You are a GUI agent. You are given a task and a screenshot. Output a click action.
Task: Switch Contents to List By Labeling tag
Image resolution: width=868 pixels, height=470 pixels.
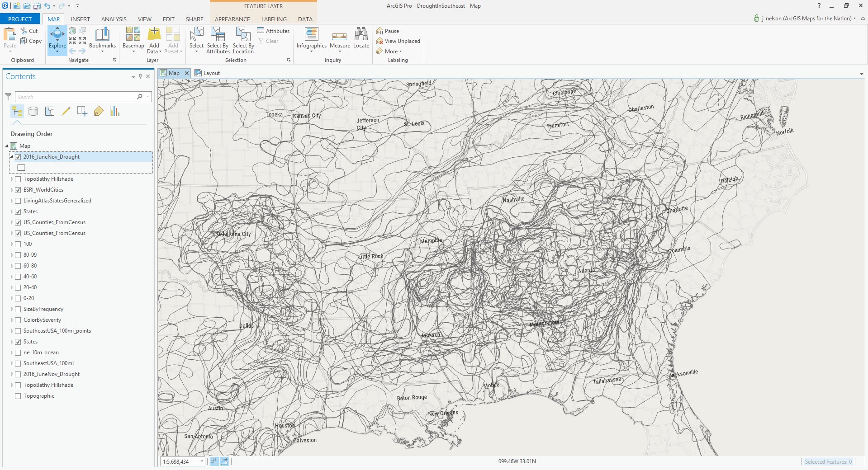click(99, 111)
